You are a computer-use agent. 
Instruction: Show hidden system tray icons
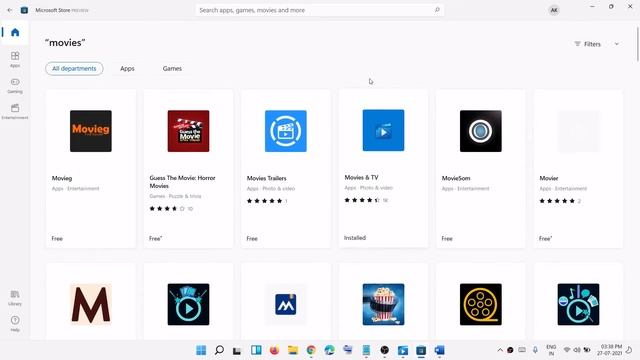[500, 350]
